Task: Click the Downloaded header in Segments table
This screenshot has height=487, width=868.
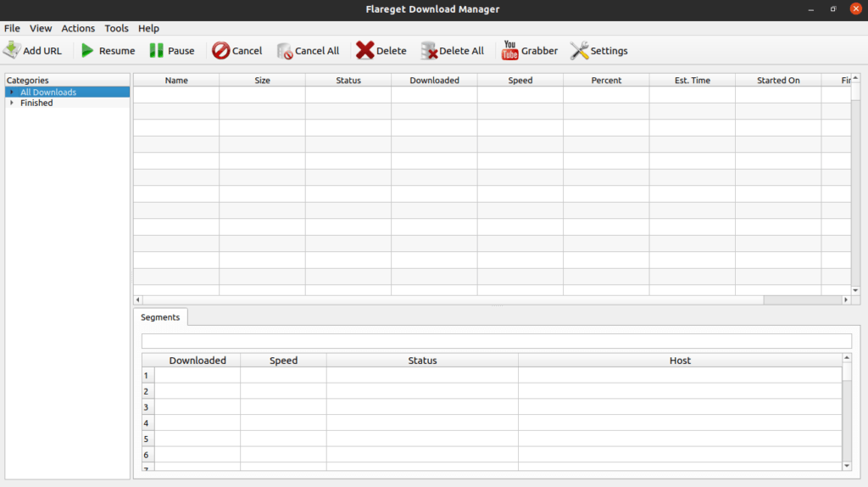Action: click(x=198, y=360)
